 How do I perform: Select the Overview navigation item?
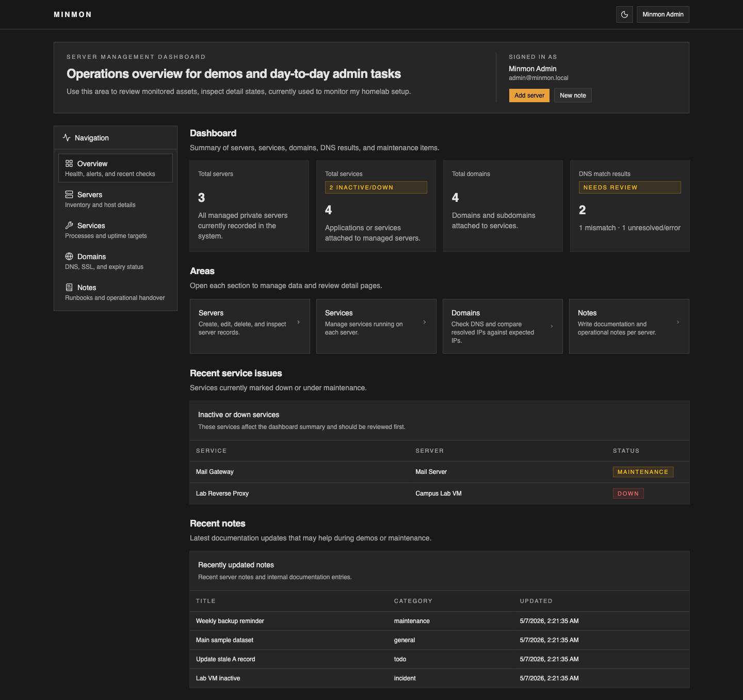116,168
